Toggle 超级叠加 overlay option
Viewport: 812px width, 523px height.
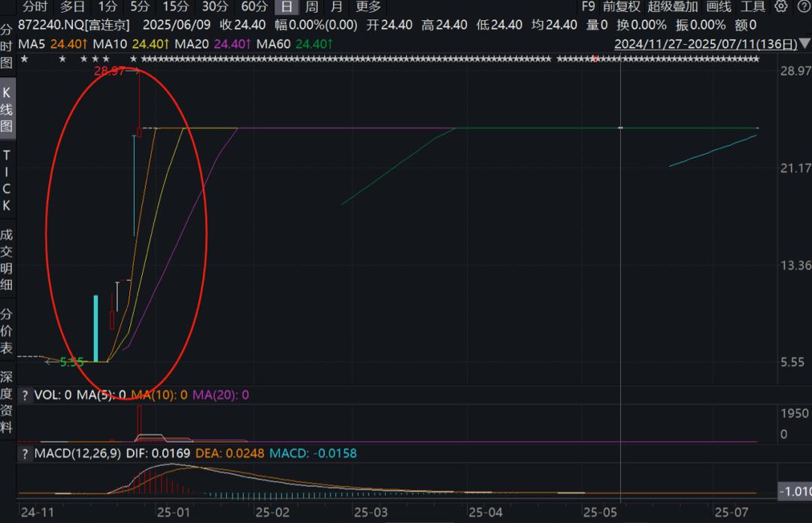click(673, 7)
